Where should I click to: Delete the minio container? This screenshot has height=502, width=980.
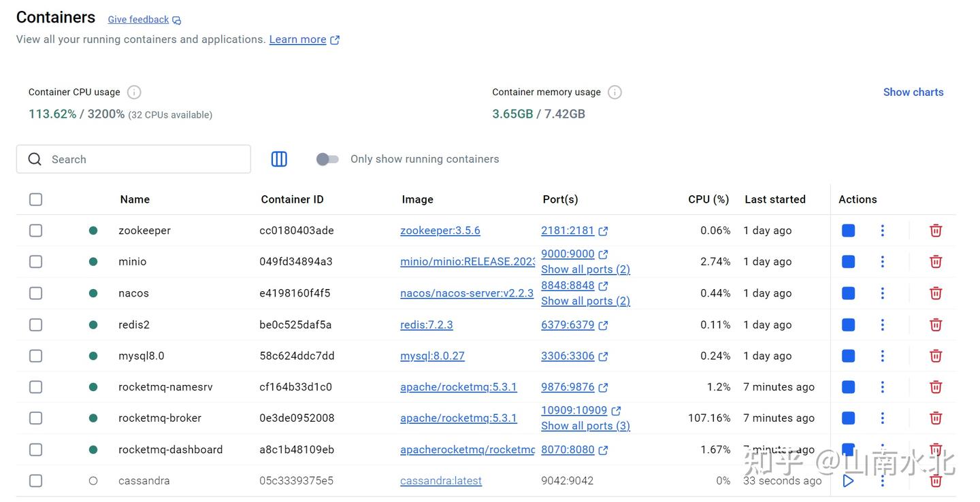point(936,262)
